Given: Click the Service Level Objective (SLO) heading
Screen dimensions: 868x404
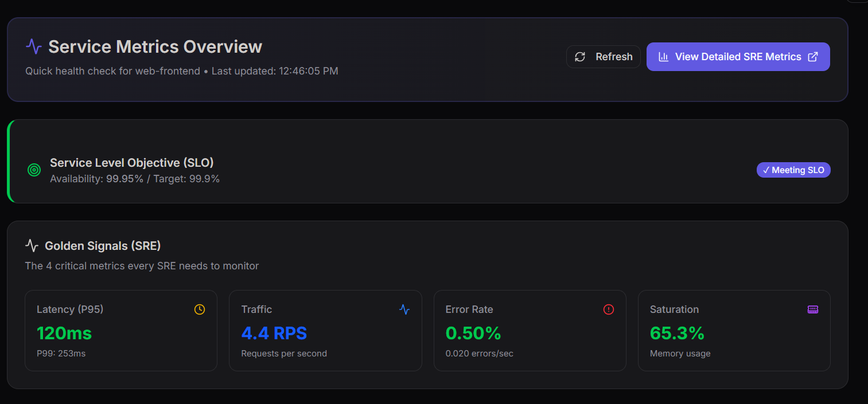Looking at the screenshot, I should coord(132,163).
